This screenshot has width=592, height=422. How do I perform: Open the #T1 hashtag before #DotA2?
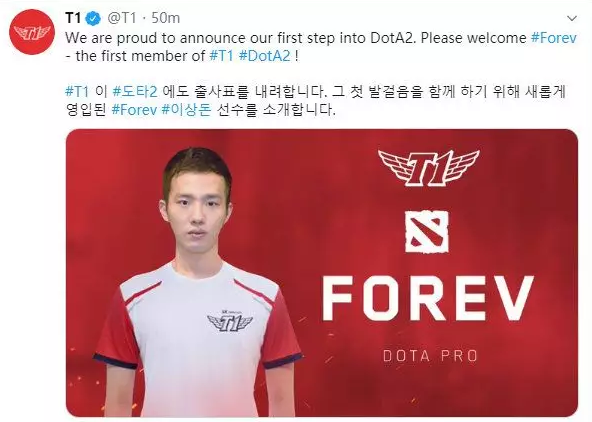click(x=221, y=56)
